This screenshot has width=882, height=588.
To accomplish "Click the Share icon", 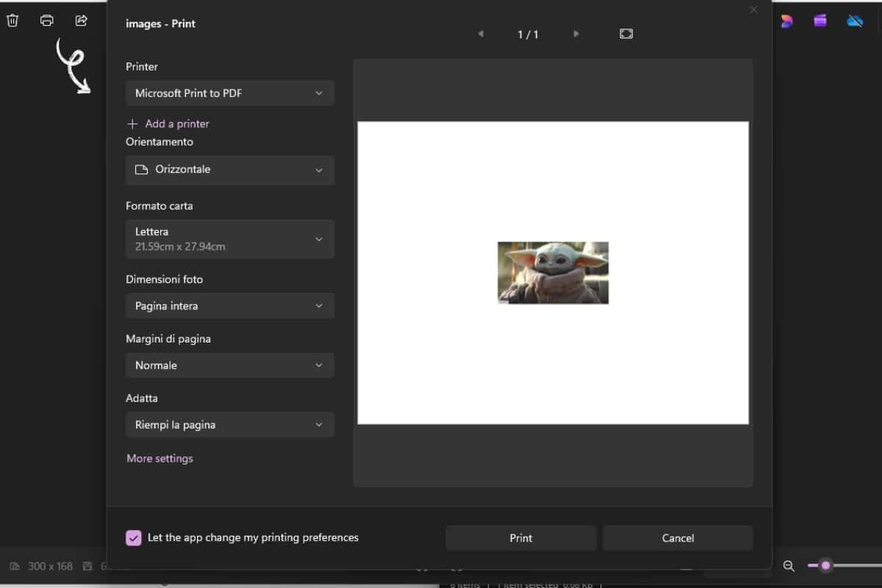I will click(x=81, y=21).
